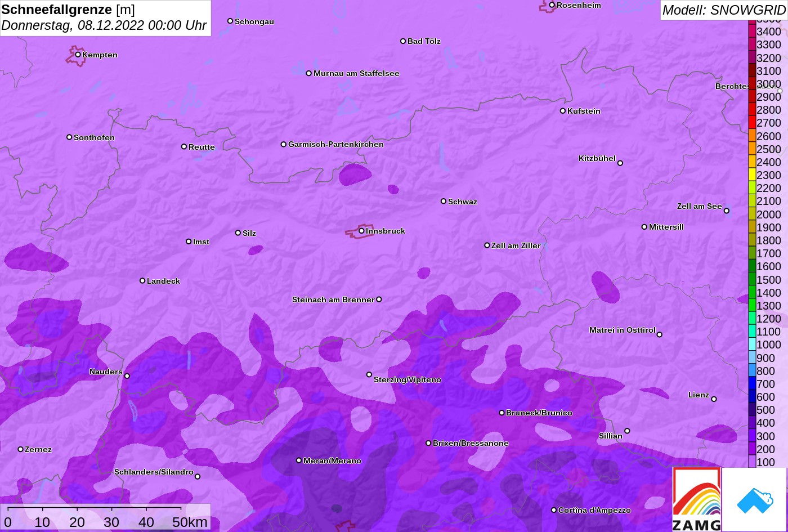Click the Sillian marker dot

click(627, 431)
